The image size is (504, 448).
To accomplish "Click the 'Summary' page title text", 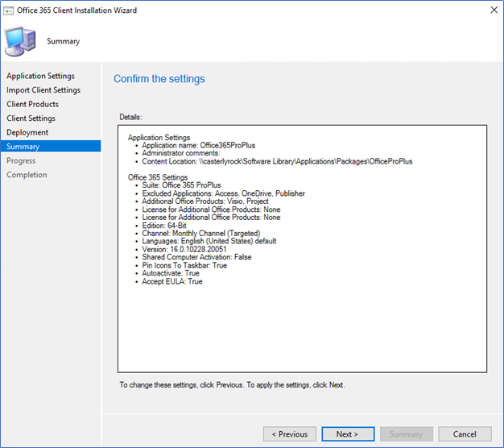I will tap(64, 41).
